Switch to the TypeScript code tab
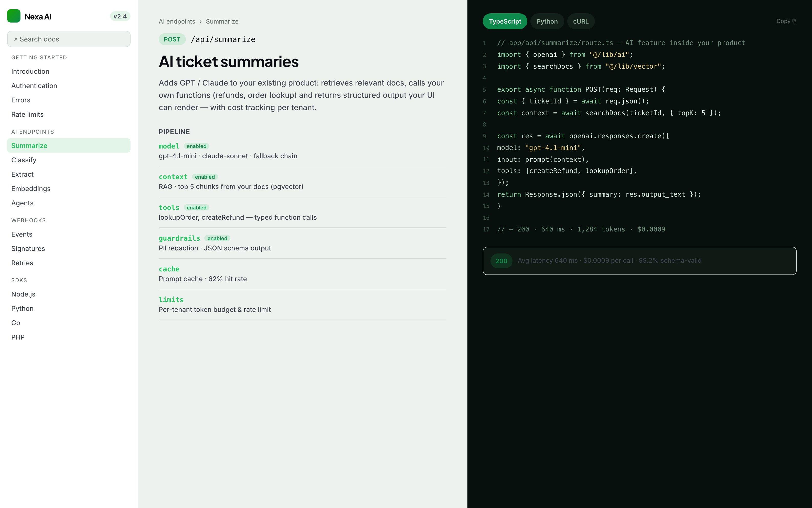 click(x=505, y=21)
